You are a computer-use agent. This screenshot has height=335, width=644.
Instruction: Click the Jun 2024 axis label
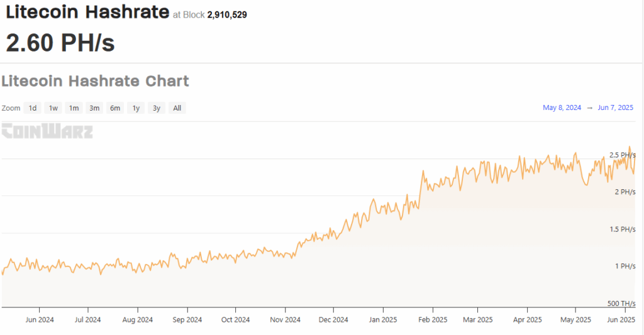(x=39, y=320)
